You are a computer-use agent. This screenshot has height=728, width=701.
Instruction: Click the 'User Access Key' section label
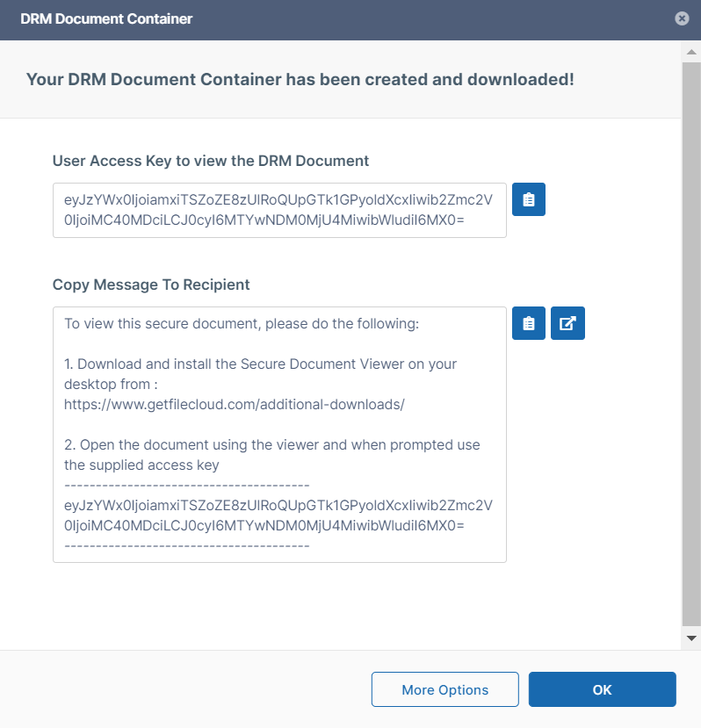(211, 161)
